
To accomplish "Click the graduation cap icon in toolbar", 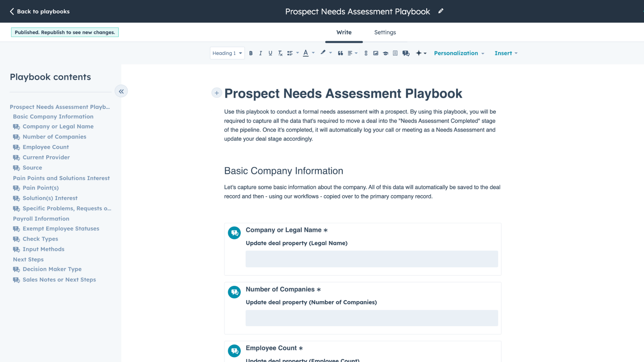I will click(x=385, y=53).
